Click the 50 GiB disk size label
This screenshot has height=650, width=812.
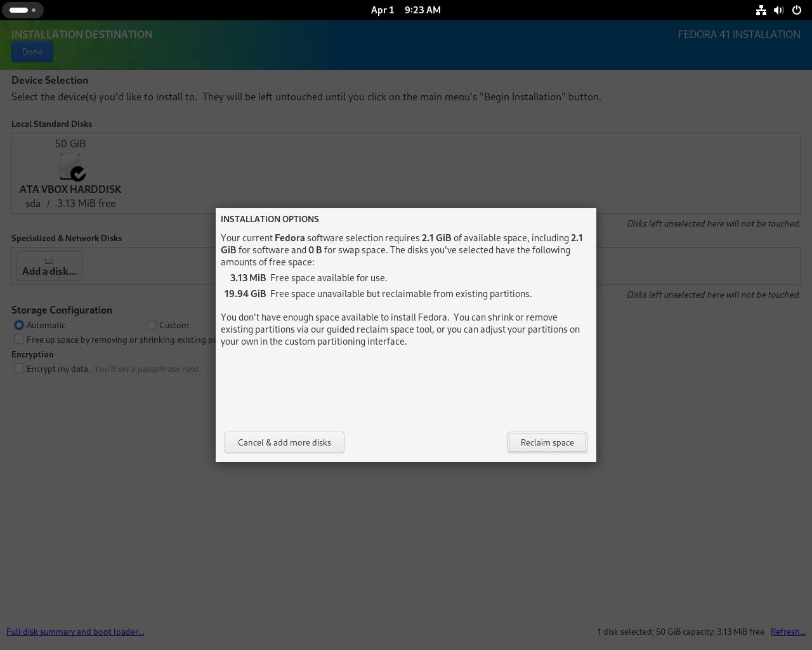click(70, 143)
